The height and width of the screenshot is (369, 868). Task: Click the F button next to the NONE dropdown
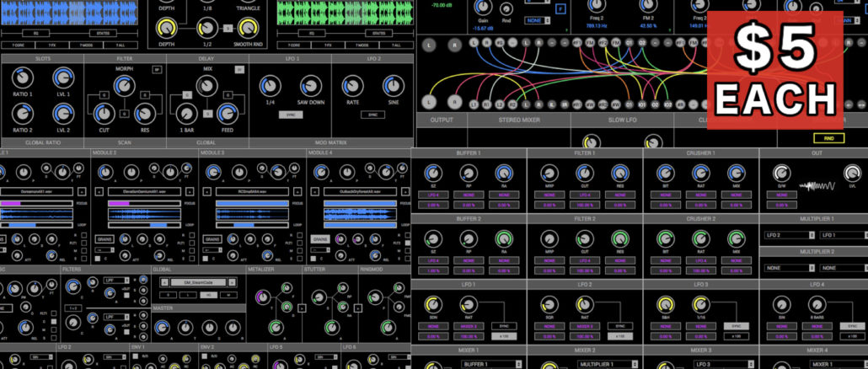[x=560, y=9]
